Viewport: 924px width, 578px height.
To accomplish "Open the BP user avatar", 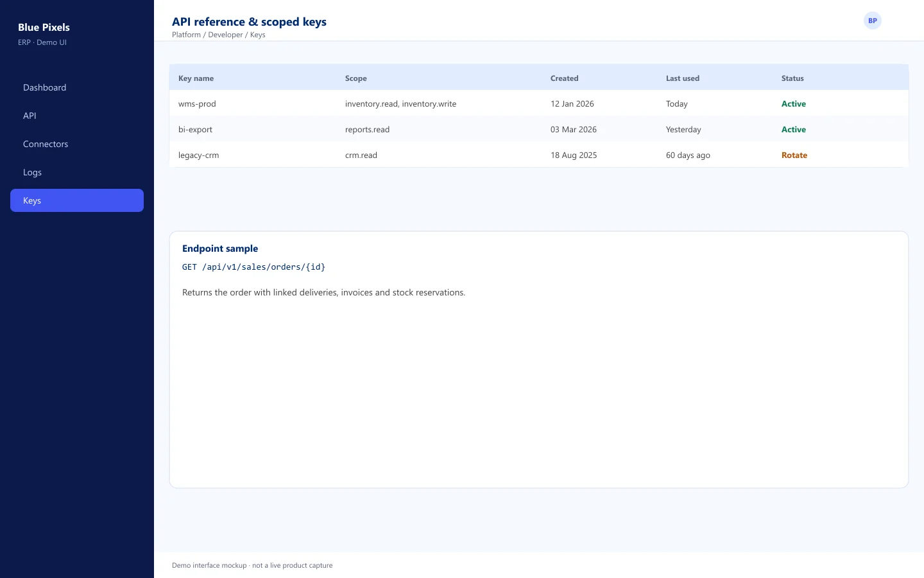I will tap(873, 21).
